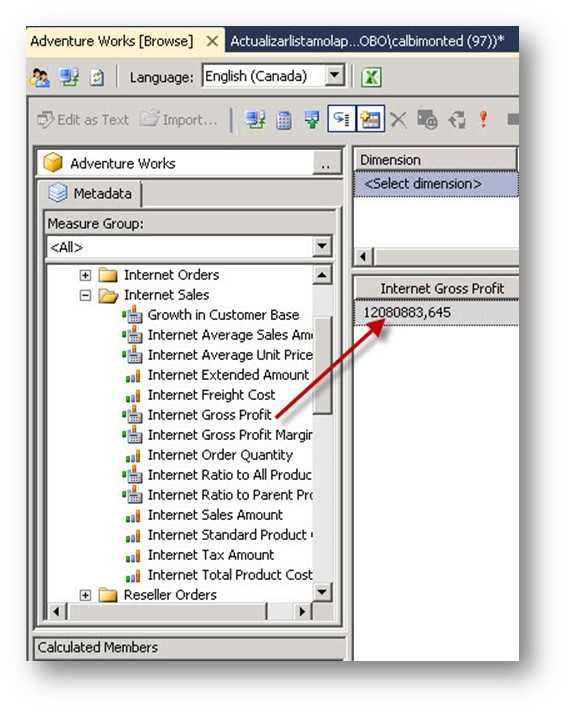Select the Internet Sales folder label
Screen dimensions: 571x713
166,295
